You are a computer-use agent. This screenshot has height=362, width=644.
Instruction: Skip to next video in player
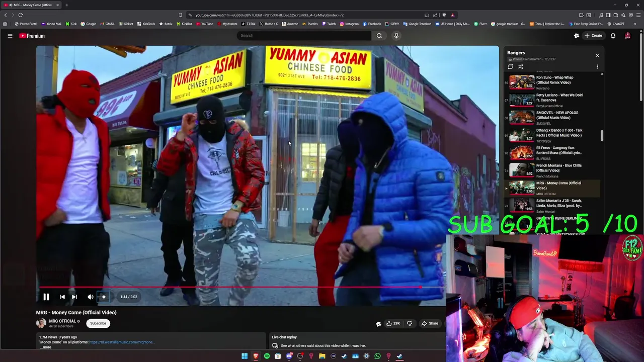(x=74, y=297)
